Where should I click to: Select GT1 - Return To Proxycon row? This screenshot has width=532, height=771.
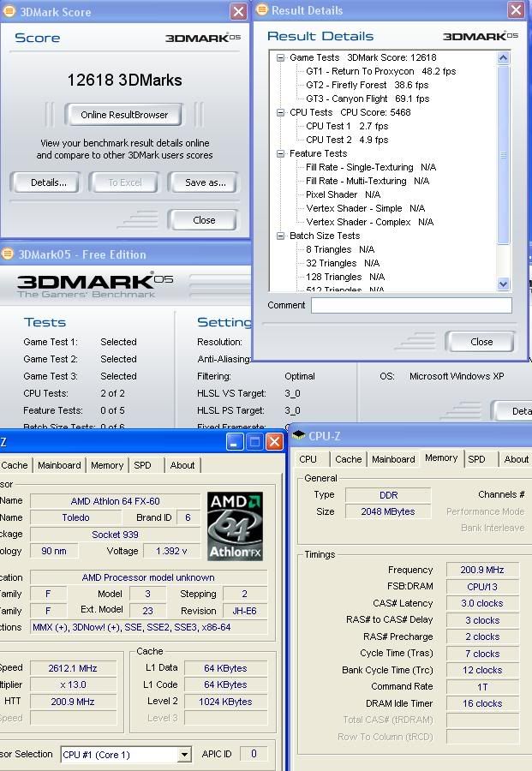click(380, 71)
